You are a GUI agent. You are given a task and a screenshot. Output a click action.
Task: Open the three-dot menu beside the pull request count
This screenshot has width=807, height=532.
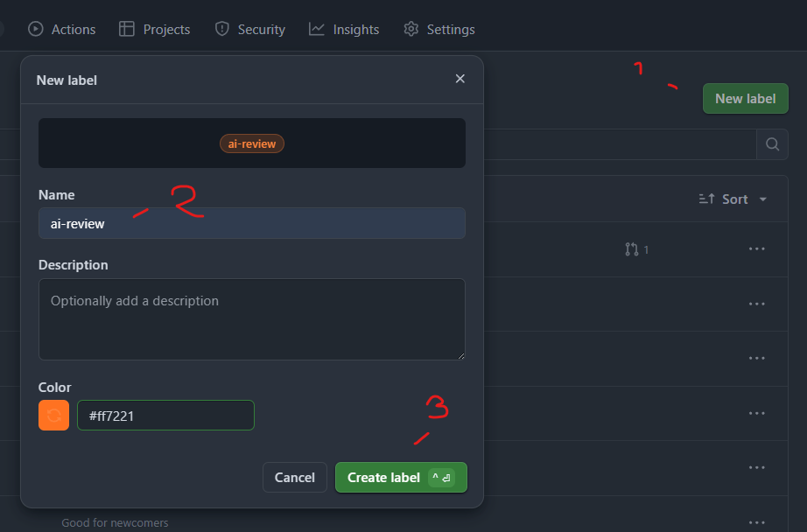(x=756, y=249)
